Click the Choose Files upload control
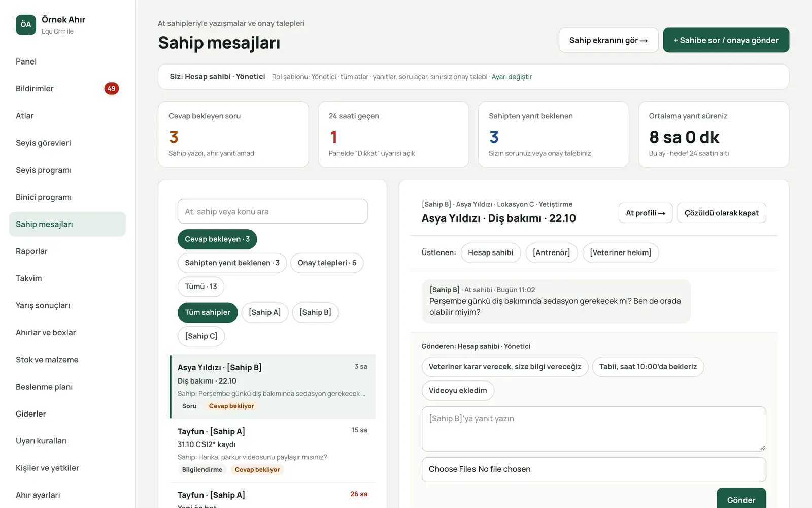812x508 pixels. 594,469
